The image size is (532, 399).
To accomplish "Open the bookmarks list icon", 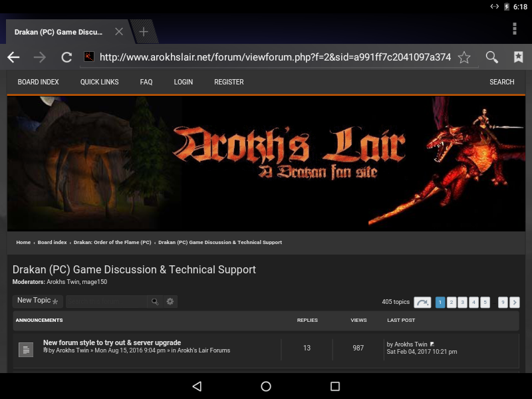I will 518,57.
